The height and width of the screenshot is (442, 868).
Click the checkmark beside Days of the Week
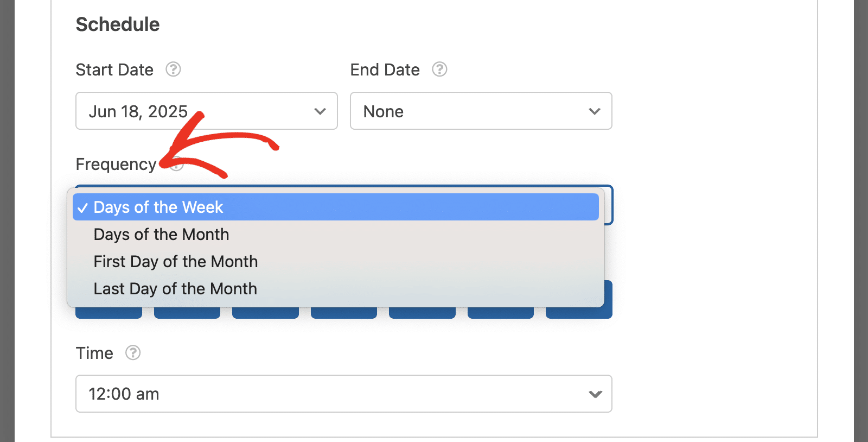click(x=82, y=208)
